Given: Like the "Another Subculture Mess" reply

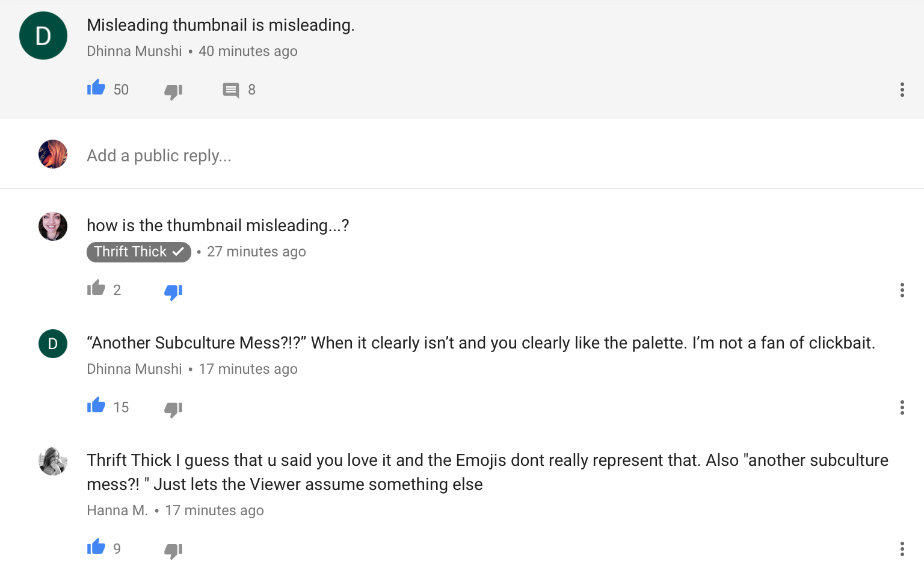Looking at the screenshot, I should (96, 406).
